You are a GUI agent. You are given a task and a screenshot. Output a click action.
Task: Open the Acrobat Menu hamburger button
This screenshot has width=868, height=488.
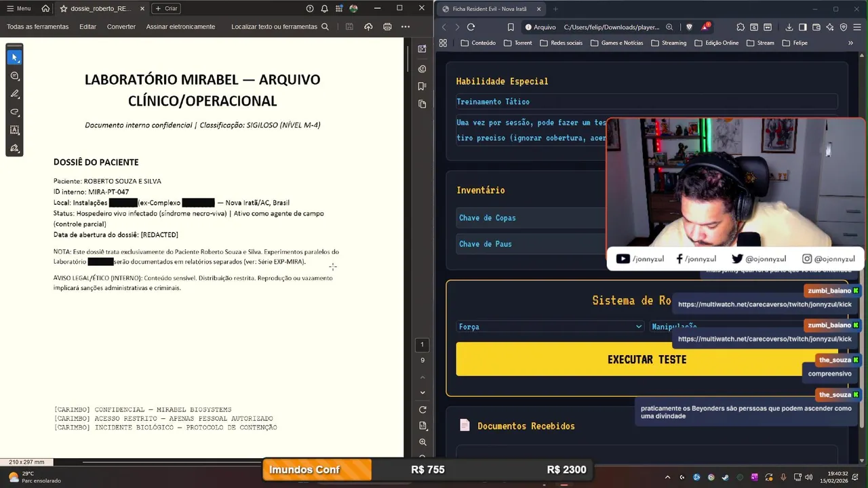tap(19, 8)
